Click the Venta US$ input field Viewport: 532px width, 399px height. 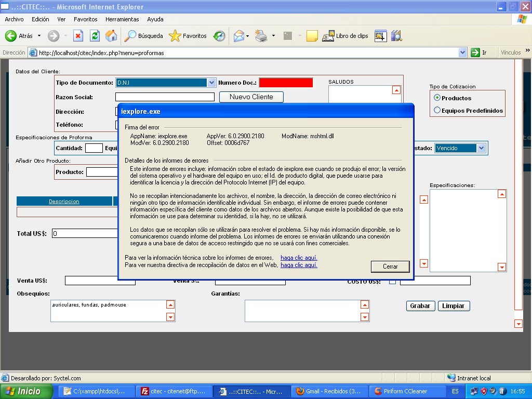100,281
